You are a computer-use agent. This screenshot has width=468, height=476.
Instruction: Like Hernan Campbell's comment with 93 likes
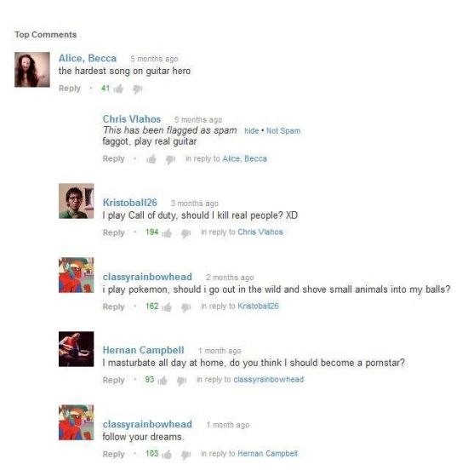click(x=163, y=381)
